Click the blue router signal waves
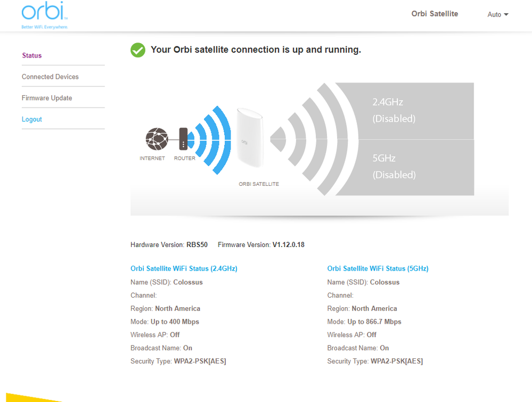 point(210,140)
